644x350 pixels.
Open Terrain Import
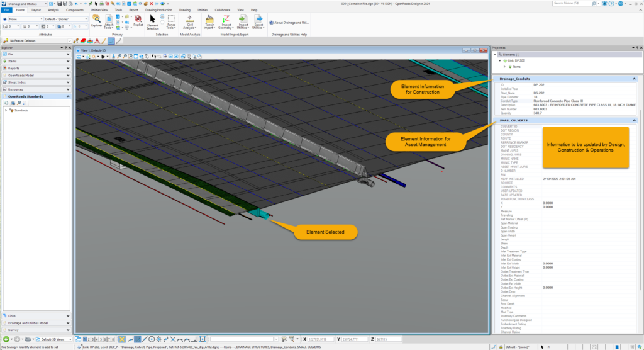pos(209,22)
